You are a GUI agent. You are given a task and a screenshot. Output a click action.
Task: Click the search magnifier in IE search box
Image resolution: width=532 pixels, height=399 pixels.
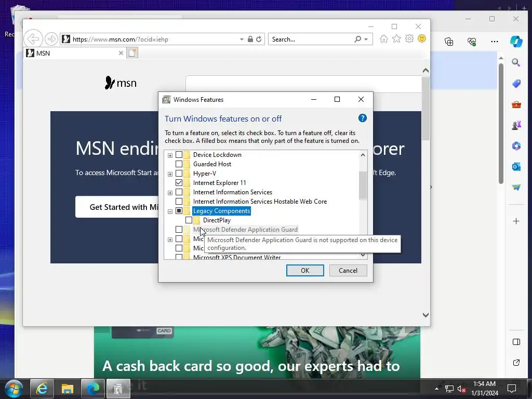click(x=357, y=39)
